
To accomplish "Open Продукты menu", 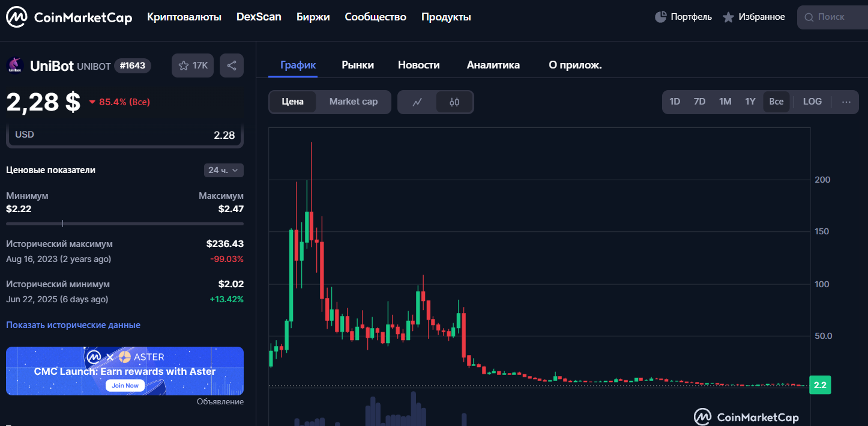I will tap(446, 17).
